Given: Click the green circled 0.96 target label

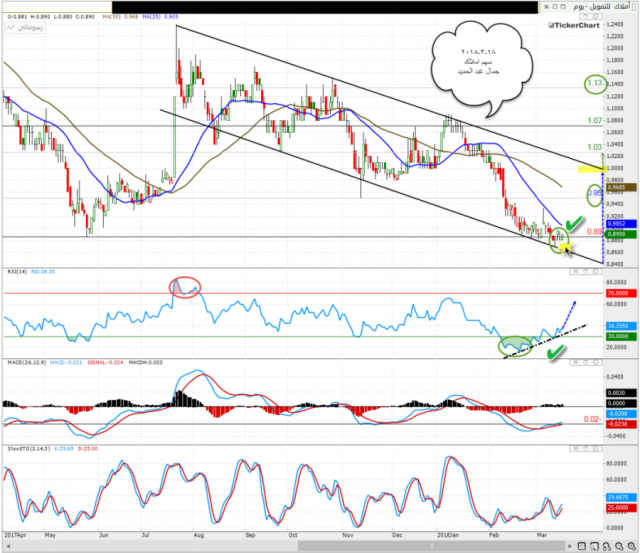Looking at the screenshot, I should pyautogui.click(x=593, y=191).
